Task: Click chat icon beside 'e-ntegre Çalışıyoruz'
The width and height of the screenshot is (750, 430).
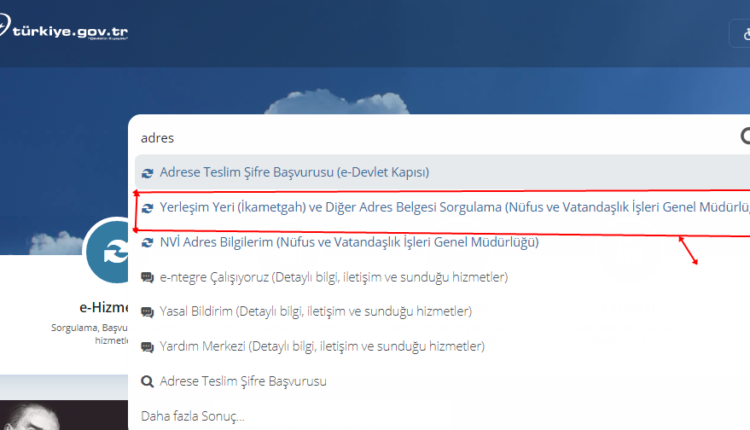Action: pyautogui.click(x=147, y=278)
